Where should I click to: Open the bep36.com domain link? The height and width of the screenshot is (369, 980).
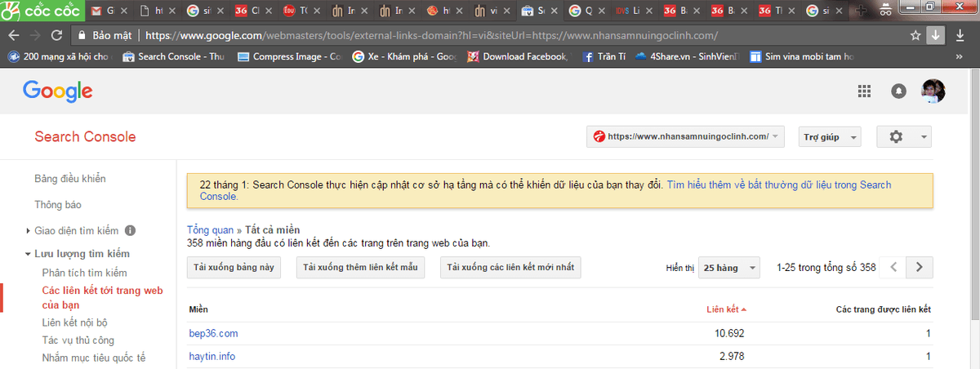pos(213,334)
